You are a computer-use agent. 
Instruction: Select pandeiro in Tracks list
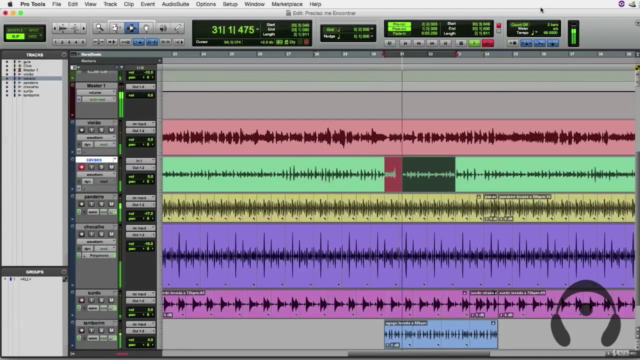coord(31,83)
